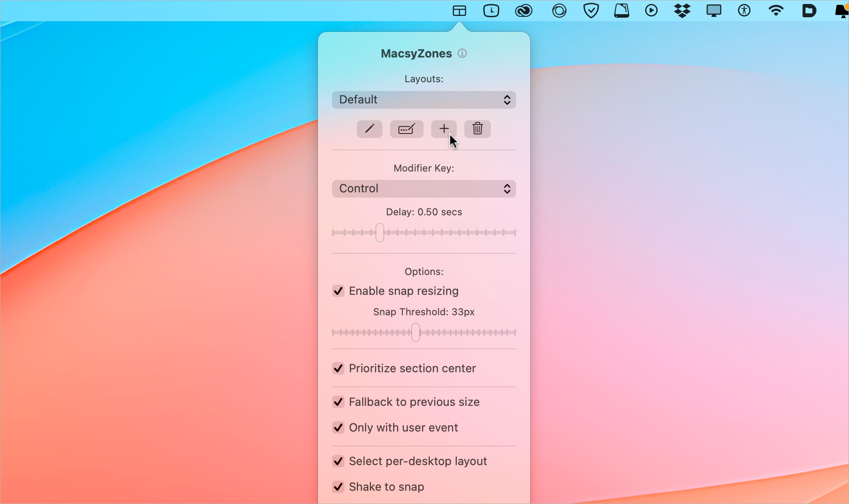
Task: Click the black D-shaped menu bar icon
Action: pyautogui.click(x=809, y=11)
